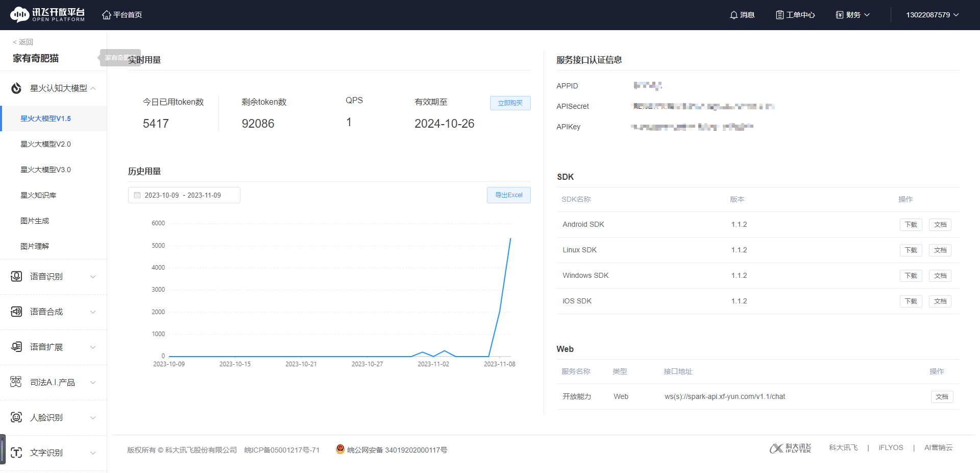980x473 pixels.
Task: Collapse the 星火认知大模型 section
Action: (x=93, y=88)
